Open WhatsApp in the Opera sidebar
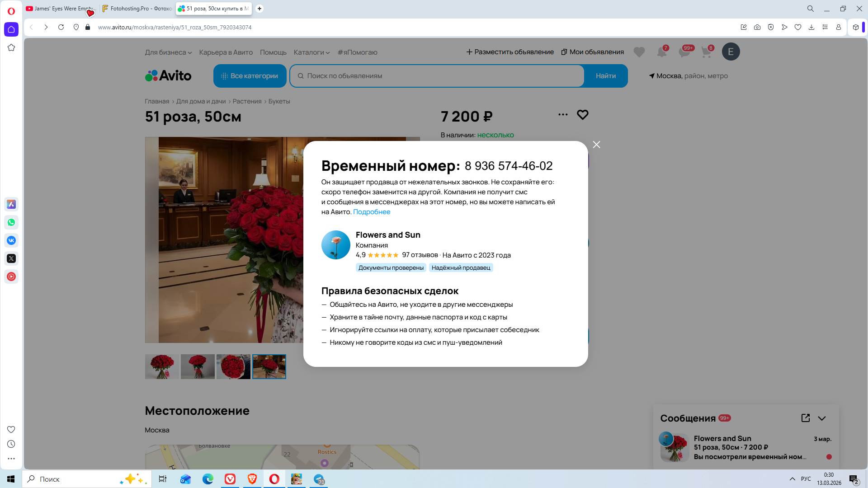The width and height of the screenshot is (868, 488). [x=11, y=222]
